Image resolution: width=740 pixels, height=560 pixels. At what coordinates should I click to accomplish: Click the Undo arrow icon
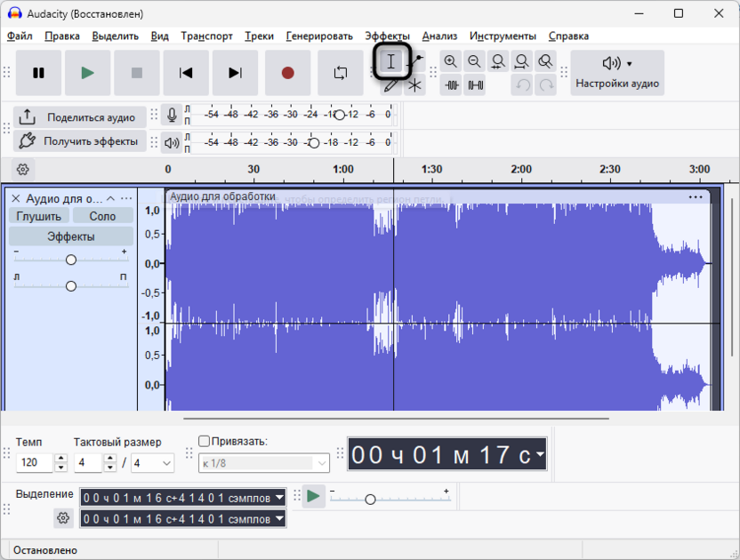tap(522, 85)
